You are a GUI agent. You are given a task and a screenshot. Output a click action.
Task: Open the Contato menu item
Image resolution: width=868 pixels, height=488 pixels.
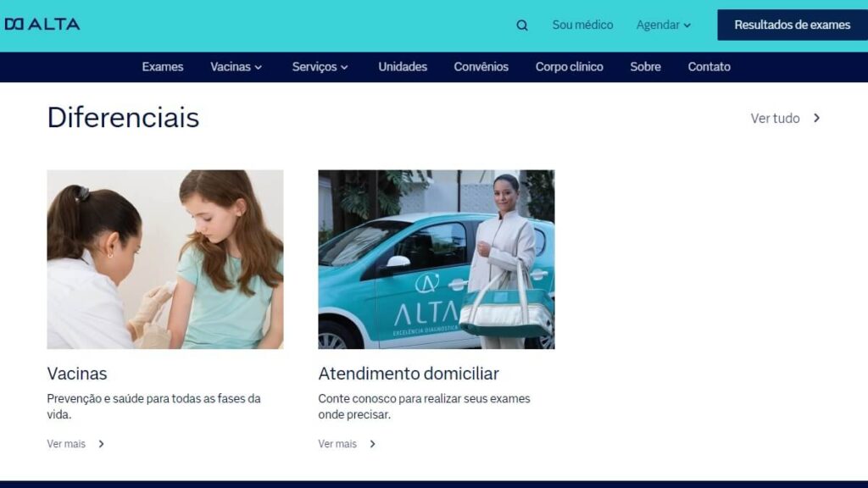point(709,66)
